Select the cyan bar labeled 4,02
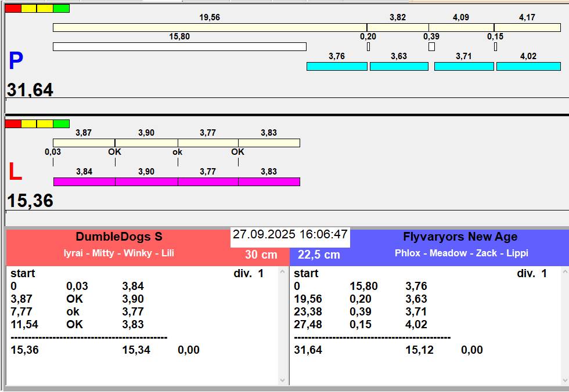The height and width of the screenshot is (392, 569). [x=529, y=66]
